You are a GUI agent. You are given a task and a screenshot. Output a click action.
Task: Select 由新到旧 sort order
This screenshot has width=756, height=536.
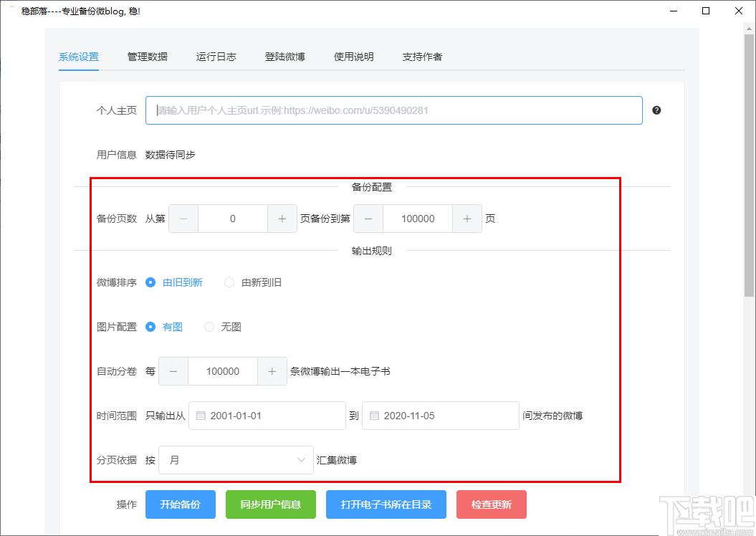pyautogui.click(x=253, y=282)
